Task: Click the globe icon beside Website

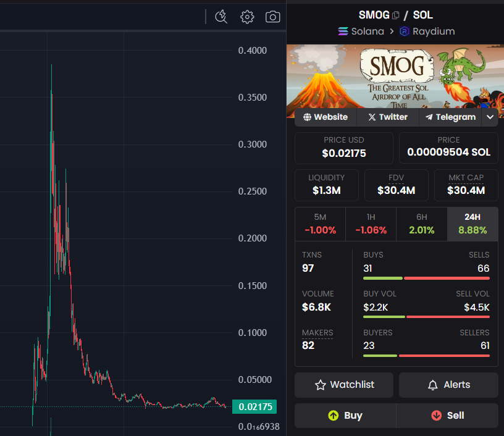Action: point(307,117)
